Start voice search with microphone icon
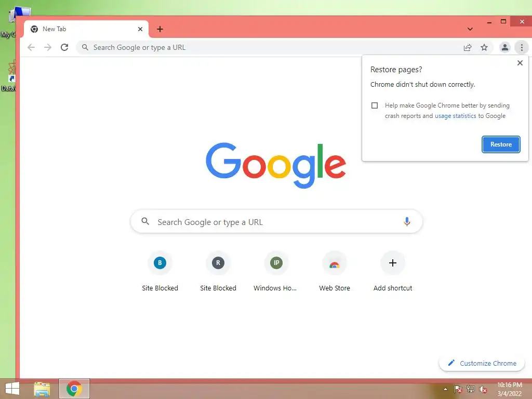Screen dimensions: 532x399 [x=407, y=222]
